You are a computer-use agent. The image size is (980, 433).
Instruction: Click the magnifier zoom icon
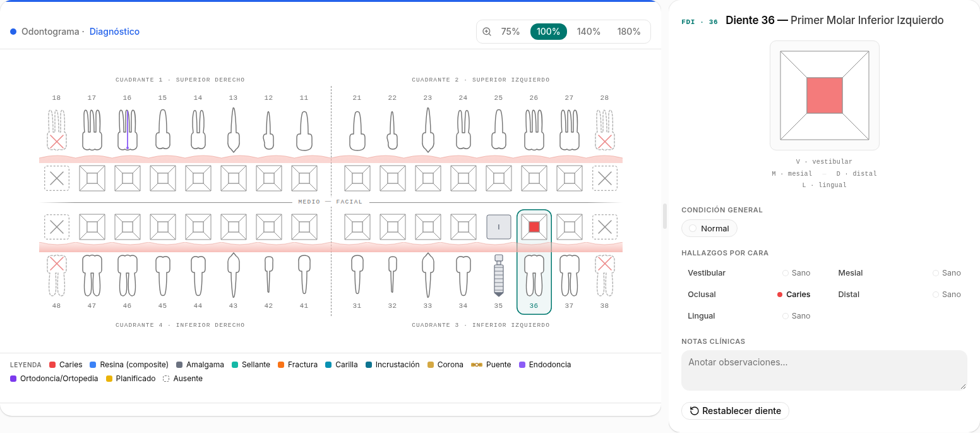coord(487,32)
